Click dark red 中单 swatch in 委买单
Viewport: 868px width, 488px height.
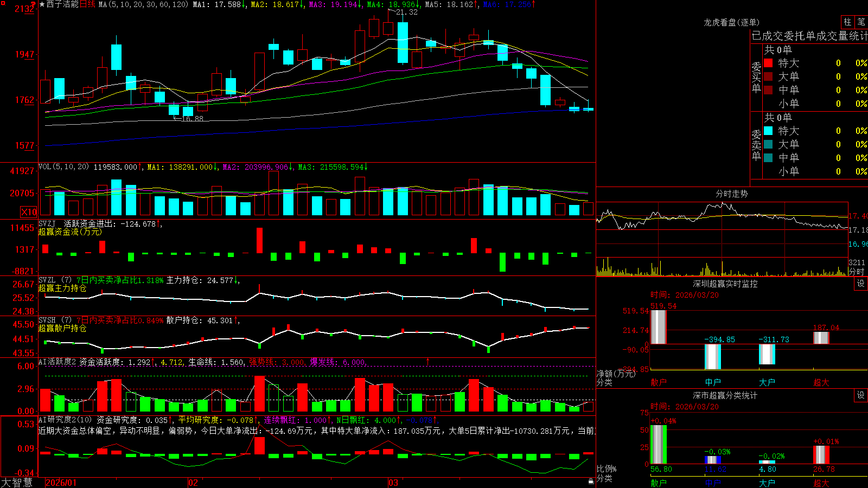(x=768, y=89)
